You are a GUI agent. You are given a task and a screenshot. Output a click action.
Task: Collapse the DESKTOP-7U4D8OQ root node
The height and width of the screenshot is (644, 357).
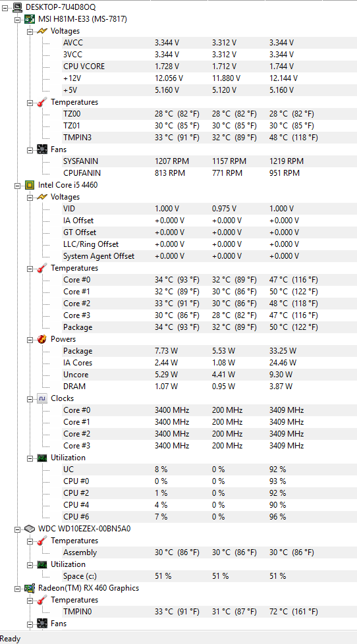[5, 7]
